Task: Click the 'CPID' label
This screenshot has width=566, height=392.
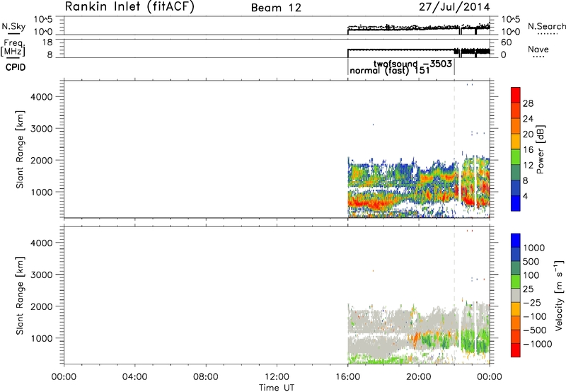Action: click(x=16, y=67)
